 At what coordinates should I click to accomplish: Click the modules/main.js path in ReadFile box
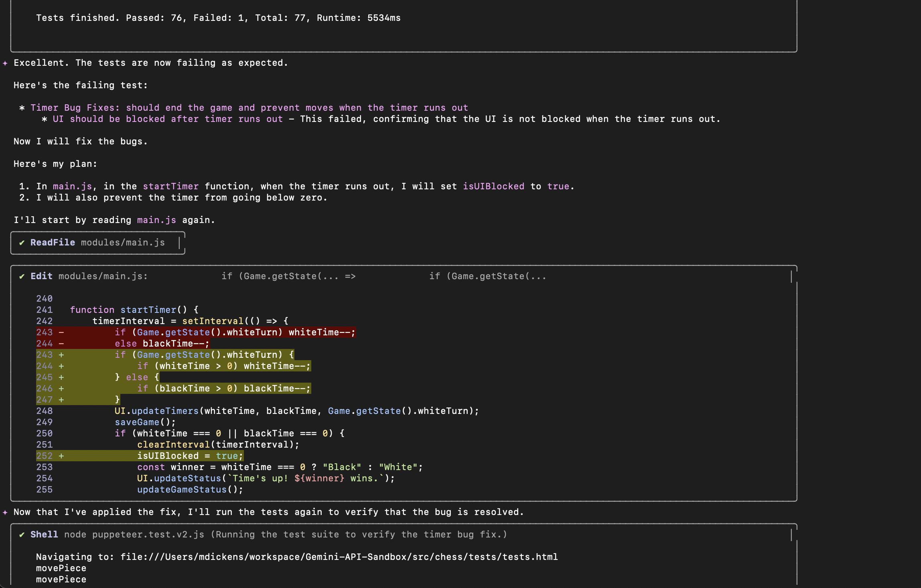pyautogui.click(x=123, y=243)
